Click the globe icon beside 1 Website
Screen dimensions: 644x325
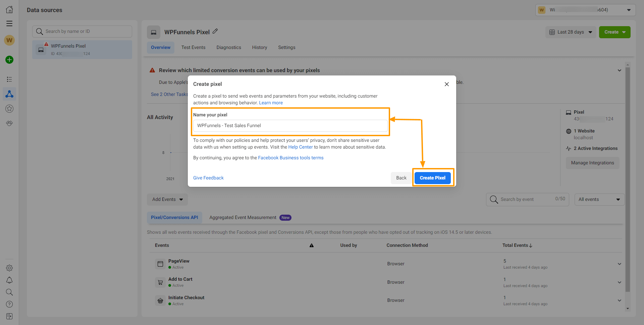pyautogui.click(x=569, y=131)
